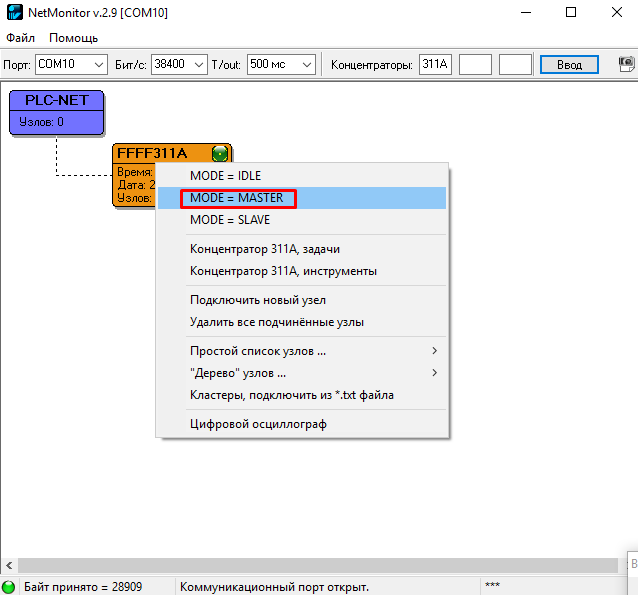The height and width of the screenshot is (595, 638).
Task: Click the Ввод button
Action: point(569,64)
